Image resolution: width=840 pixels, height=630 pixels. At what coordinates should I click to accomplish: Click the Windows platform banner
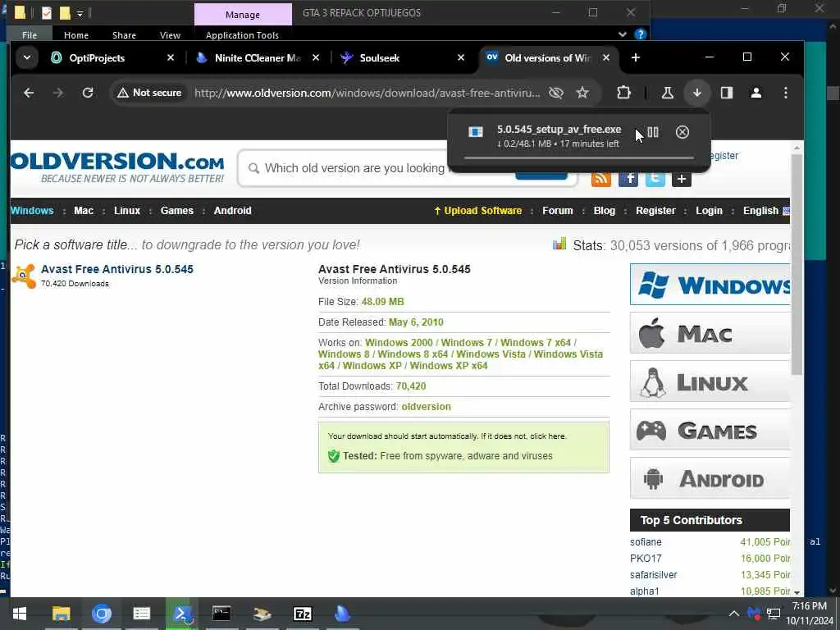[710, 285]
